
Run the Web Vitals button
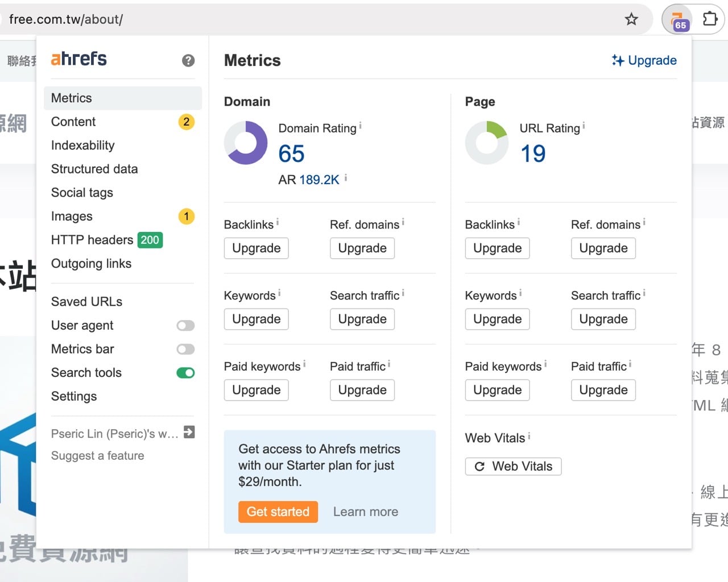513,467
